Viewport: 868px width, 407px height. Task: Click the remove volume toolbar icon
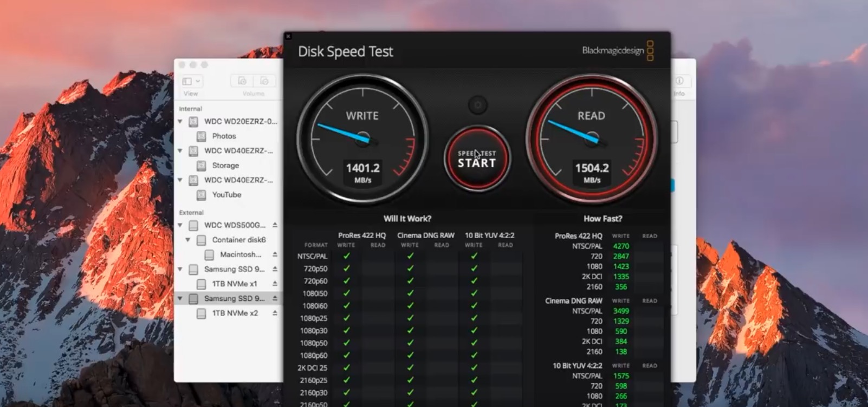coord(264,81)
